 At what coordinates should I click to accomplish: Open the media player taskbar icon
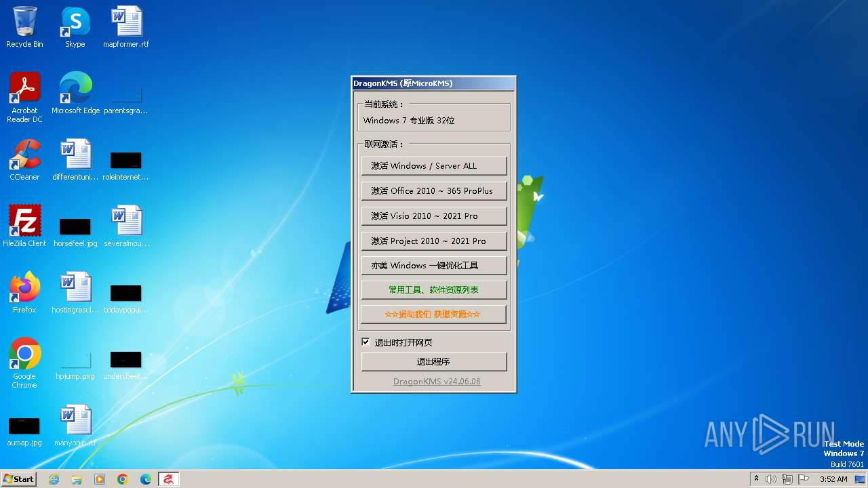(100, 479)
